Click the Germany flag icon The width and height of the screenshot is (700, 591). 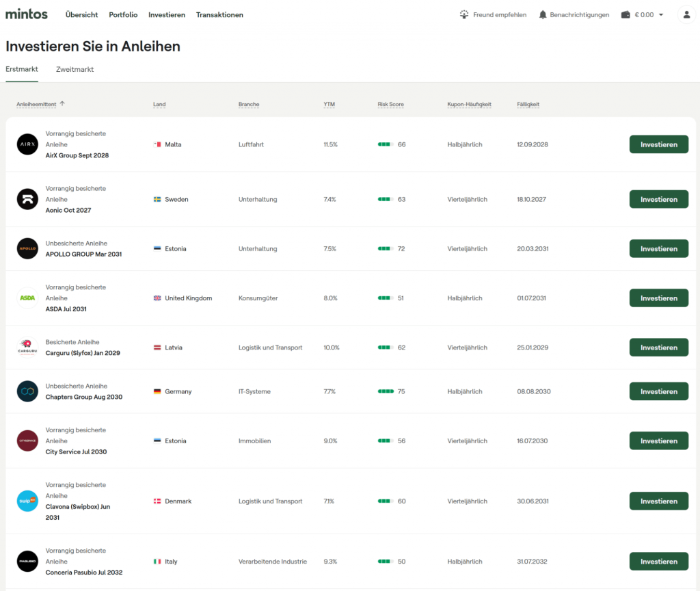click(157, 391)
